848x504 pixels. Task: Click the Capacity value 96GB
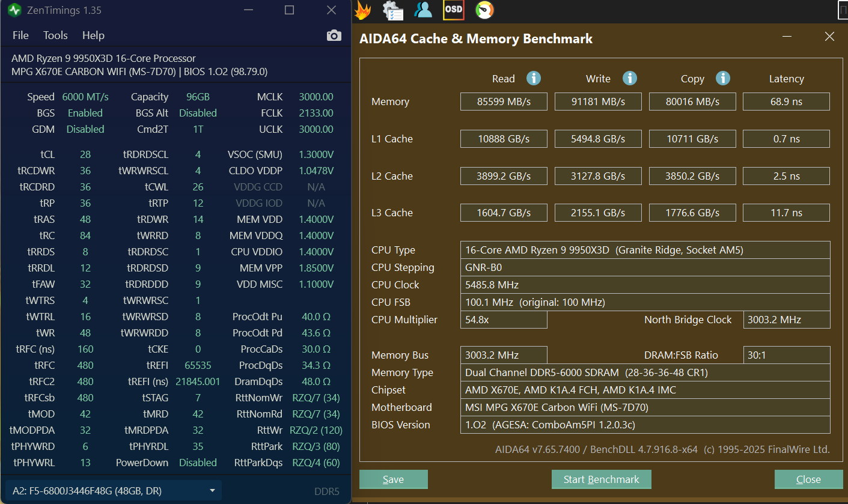click(198, 97)
